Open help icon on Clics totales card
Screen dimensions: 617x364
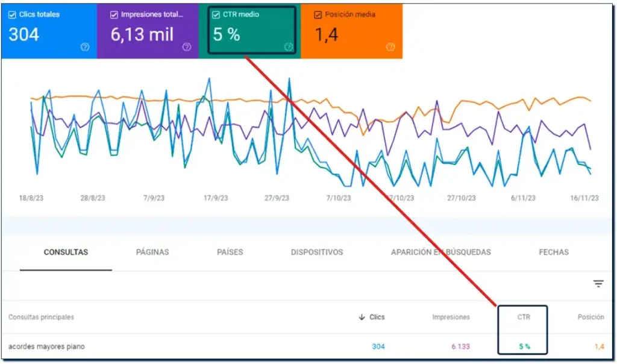click(85, 47)
